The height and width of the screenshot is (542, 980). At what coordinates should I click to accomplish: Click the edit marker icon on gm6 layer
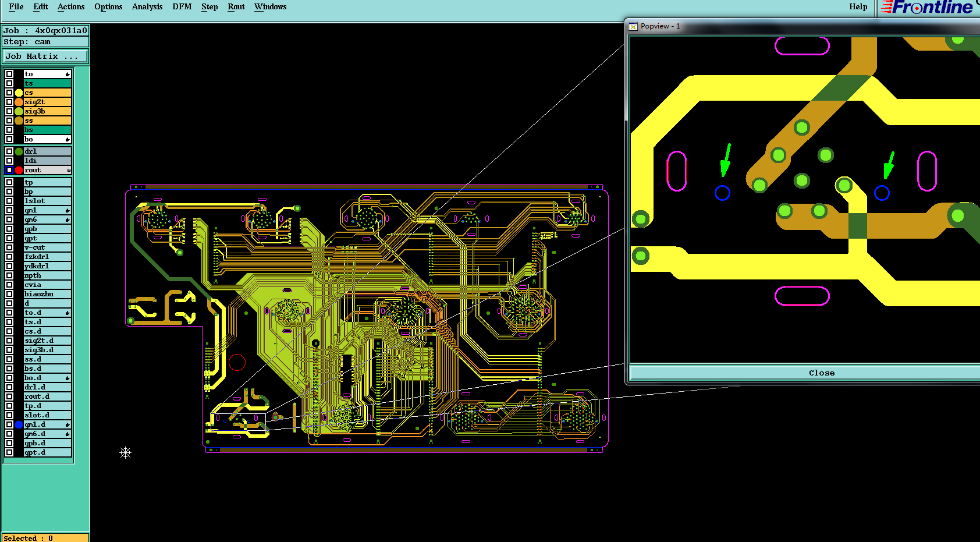click(x=68, y=220)
